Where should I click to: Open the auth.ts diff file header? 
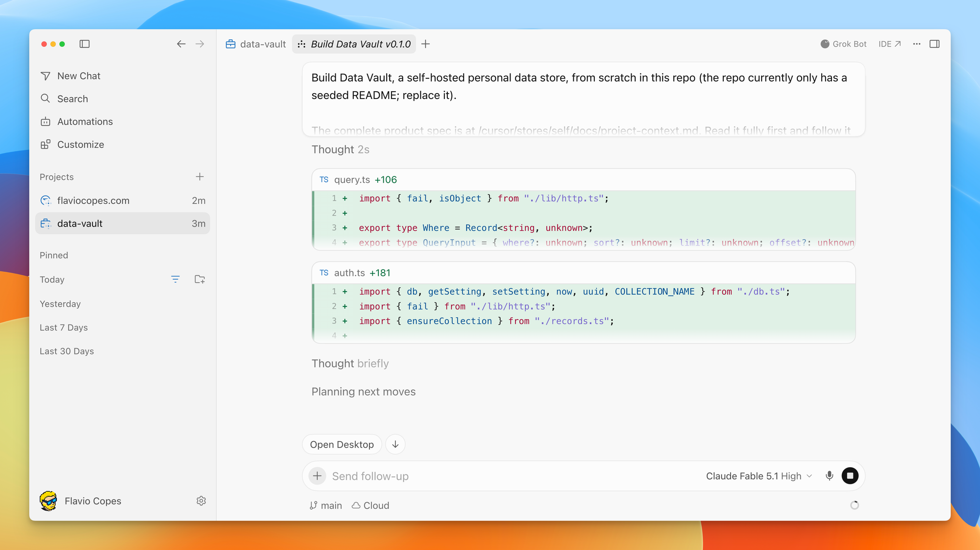[584, 273]
